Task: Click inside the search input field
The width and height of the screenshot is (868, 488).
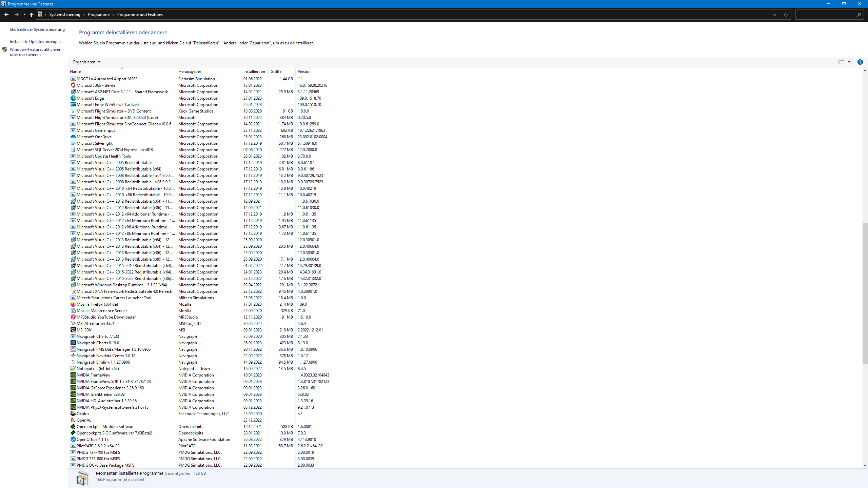Action: pos(824,14)
